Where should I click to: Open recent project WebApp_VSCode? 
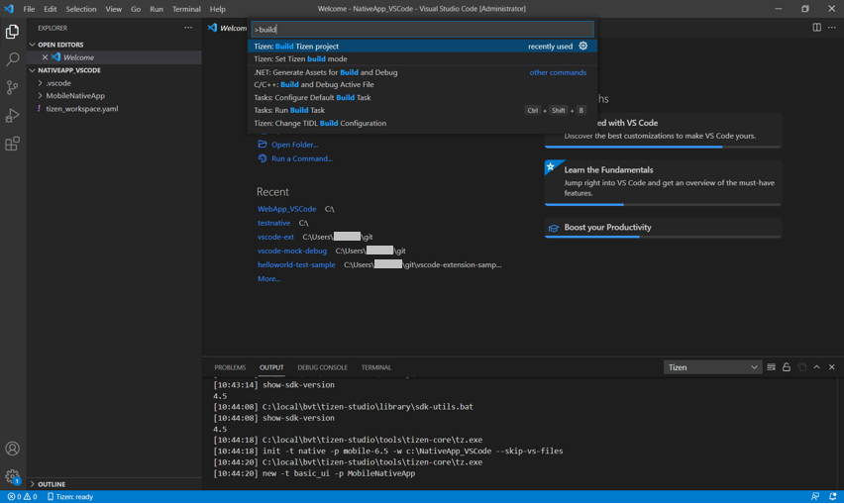click(x=286, y=209)
